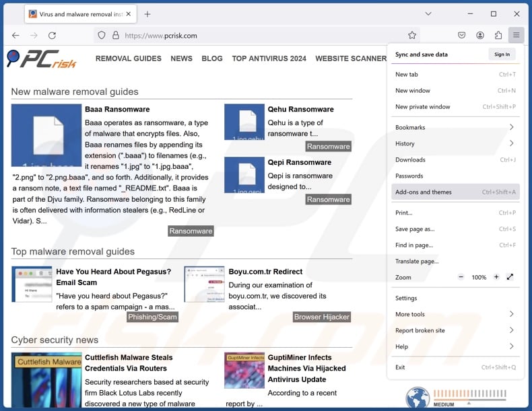Open a new tab with plus button
The image size is (532, 411).
point(147,14)
